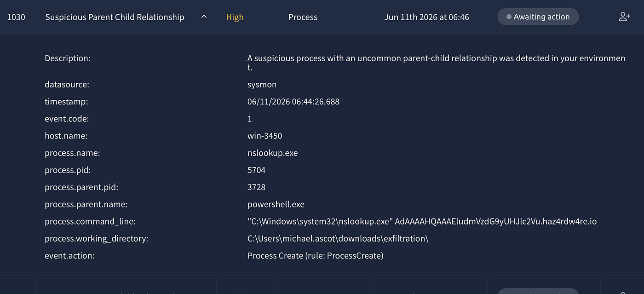The image size is (644, 294).
Task: Assign alert 1030 to a user
Action: [x=624, y=17]
